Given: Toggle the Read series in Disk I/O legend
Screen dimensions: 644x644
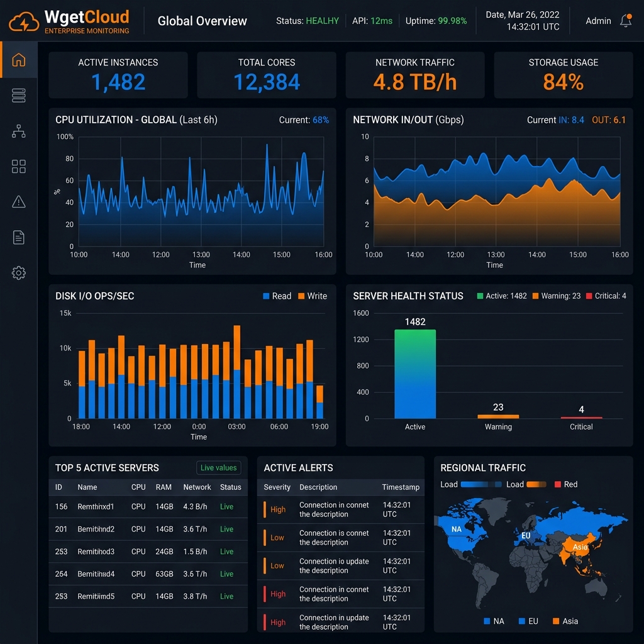Looking at the screenshot, I should click(277, 296).
